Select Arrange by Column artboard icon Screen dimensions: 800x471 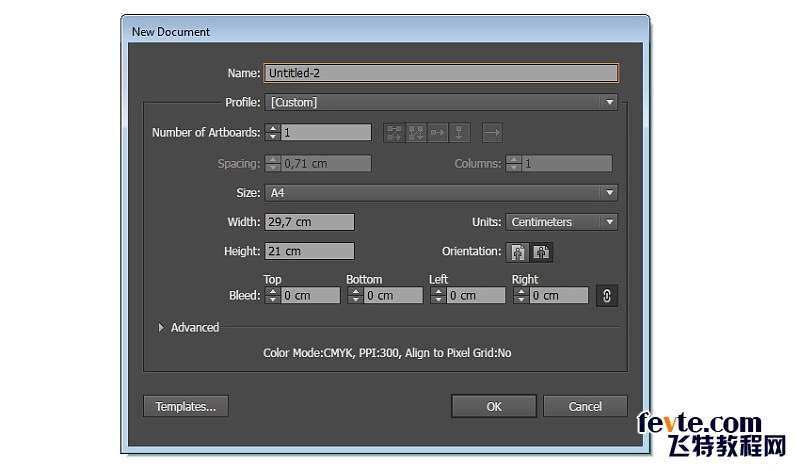[459, 133]
